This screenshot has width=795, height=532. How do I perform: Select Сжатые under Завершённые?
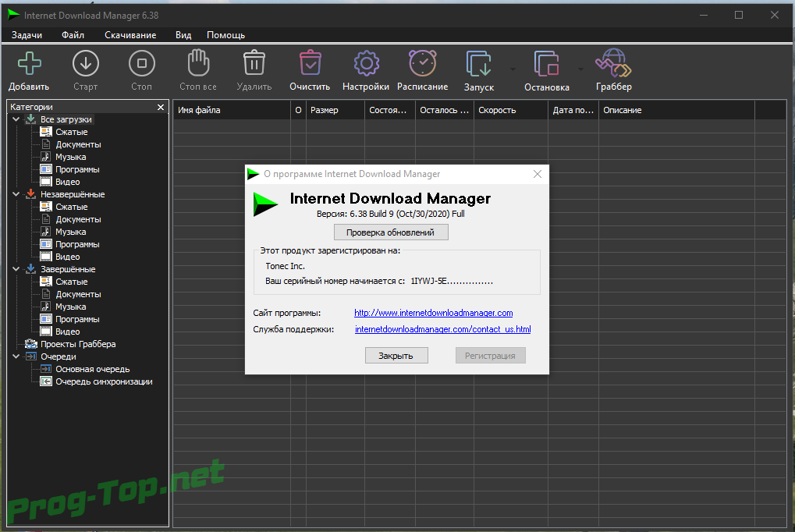(x=72, y=282)
